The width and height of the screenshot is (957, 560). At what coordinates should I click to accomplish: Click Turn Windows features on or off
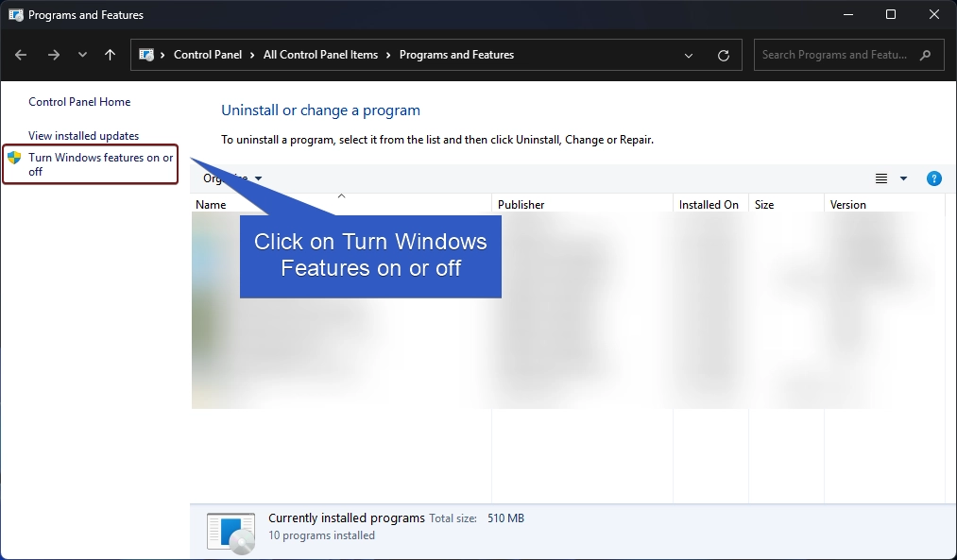coord(101,164)
